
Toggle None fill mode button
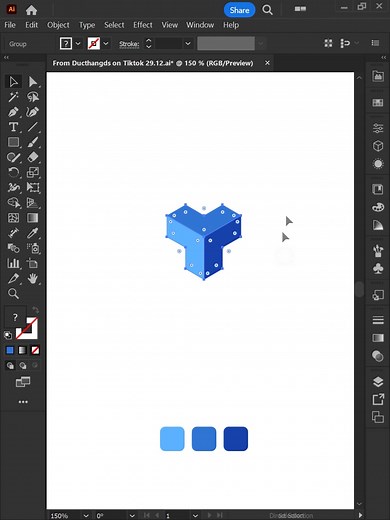(x=35, y=350)
